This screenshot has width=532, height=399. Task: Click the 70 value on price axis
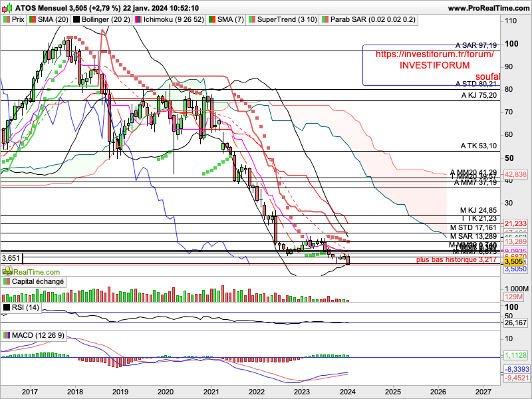tap(509, 112)
